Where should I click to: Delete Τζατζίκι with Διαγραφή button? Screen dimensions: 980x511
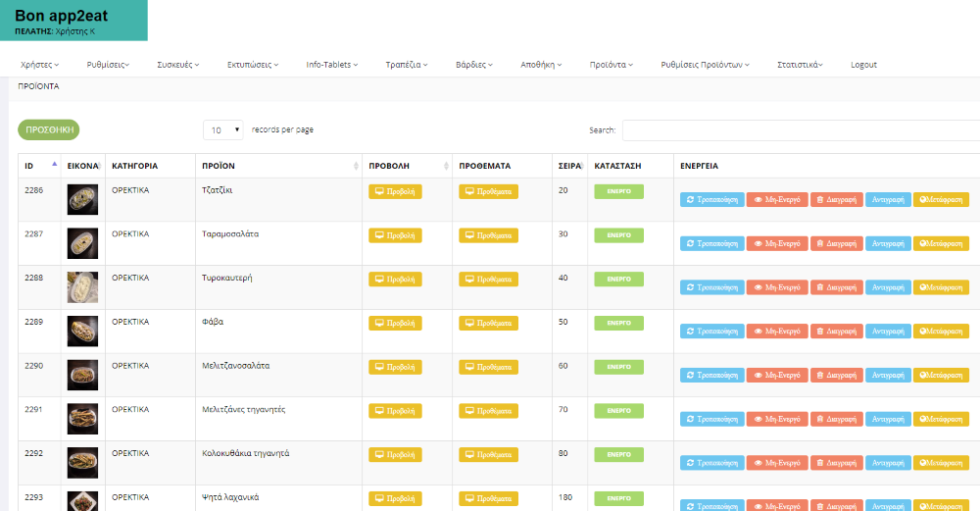coord(837,199)
